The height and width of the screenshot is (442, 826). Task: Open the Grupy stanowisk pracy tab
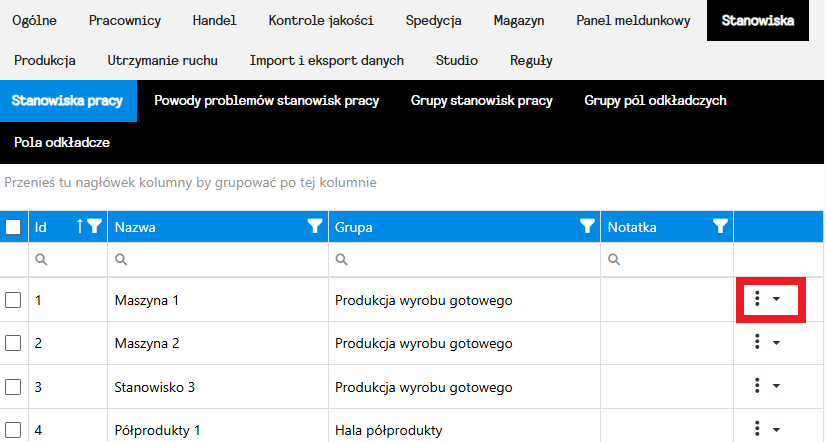(481, 101)
